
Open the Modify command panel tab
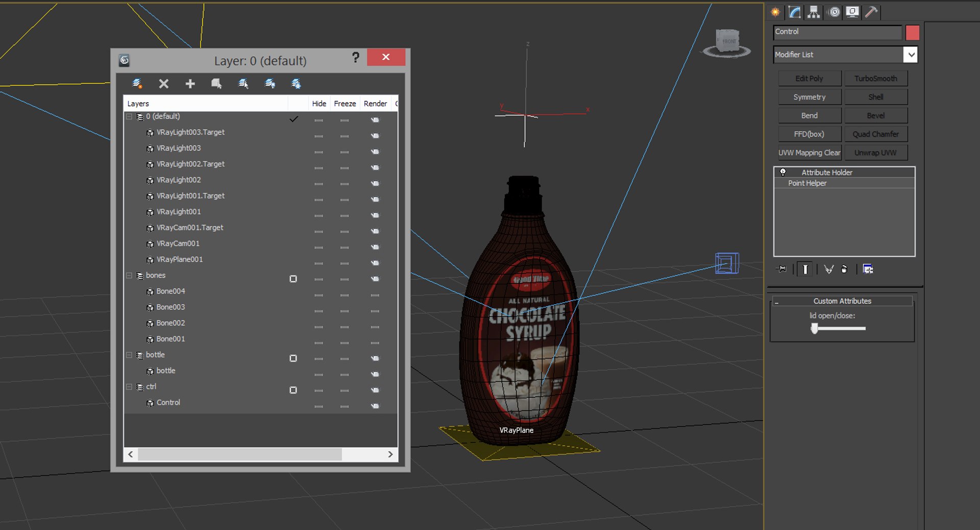pos(795,12)
